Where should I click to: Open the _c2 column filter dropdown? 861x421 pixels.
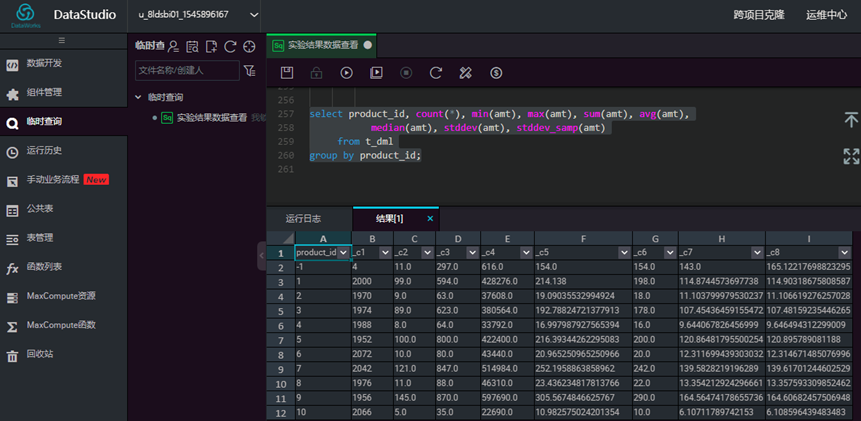[428, 252]
